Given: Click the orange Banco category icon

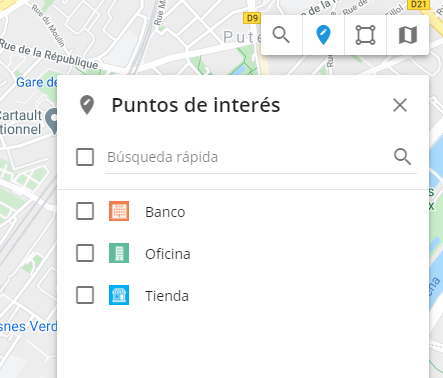Looking at the screenshot, I should click(119, 211).
